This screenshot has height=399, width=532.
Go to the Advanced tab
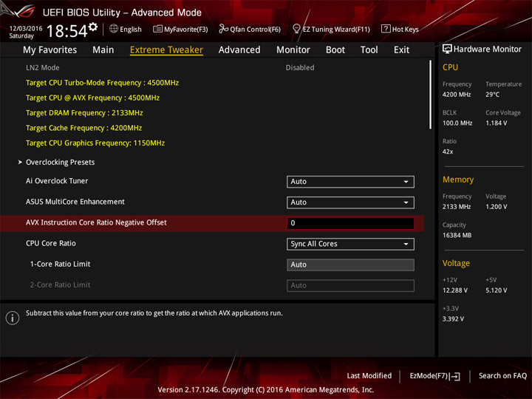tap(239, 50)
